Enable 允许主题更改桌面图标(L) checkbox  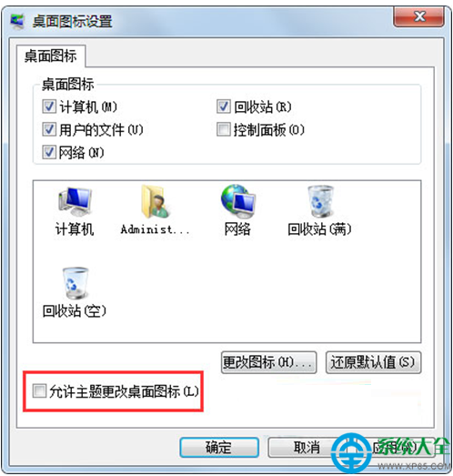tap(39, 391)
